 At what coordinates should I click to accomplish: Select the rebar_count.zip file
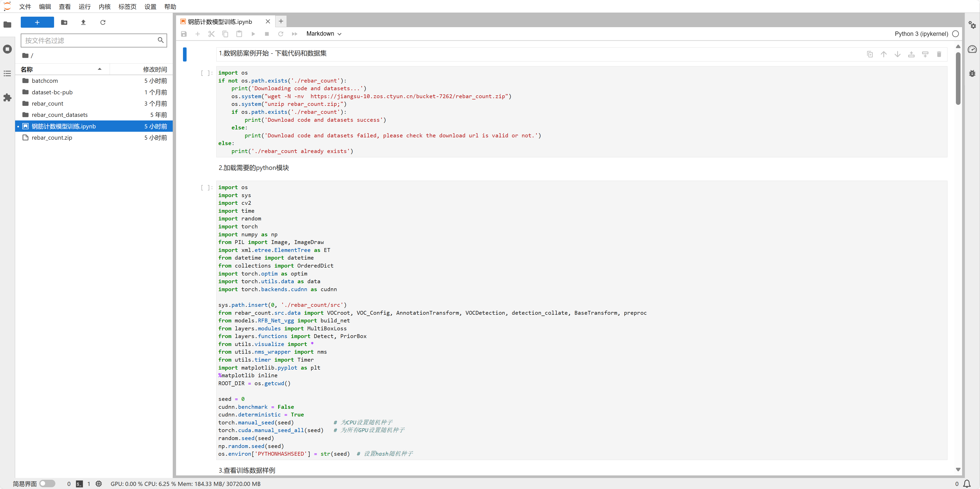click(94, 138)
